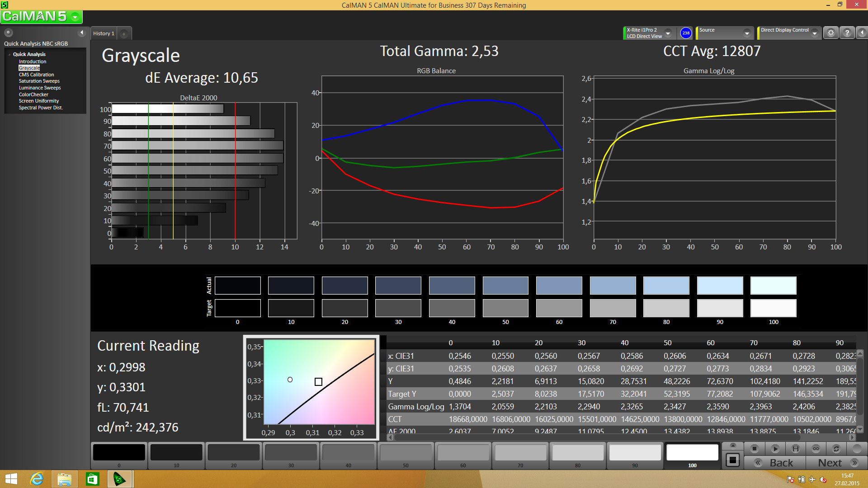
Task: Expand the X-Rite i1Pro 2 meter dropdown
Action: pyautogui.click(x=668, y=33)
